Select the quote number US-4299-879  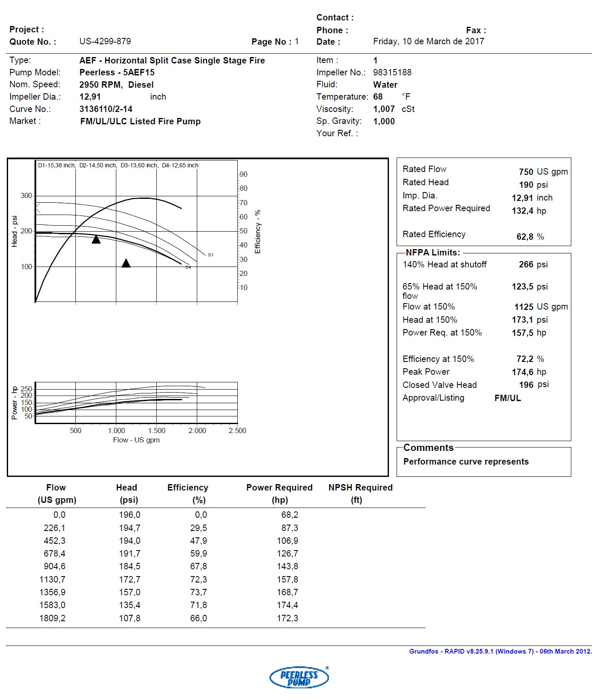(x=105, y=41)
